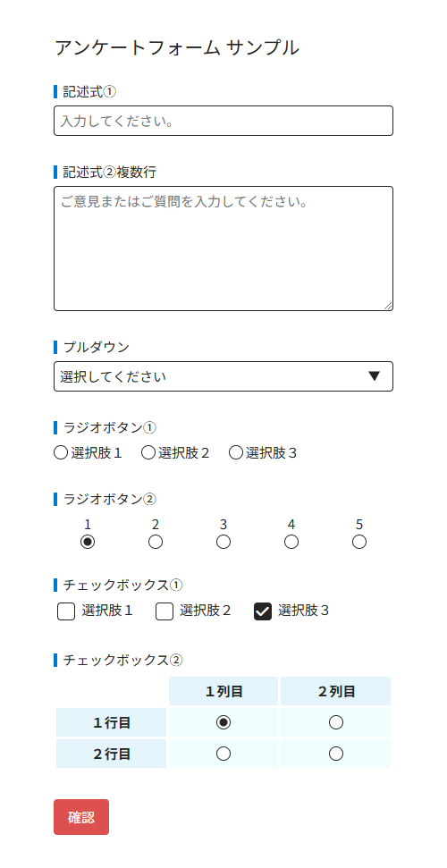Image resolution: width=447 pixels, height=868 pixels.
Task: Select table cell １行目 under １列目
Action: tap(223, 722)
